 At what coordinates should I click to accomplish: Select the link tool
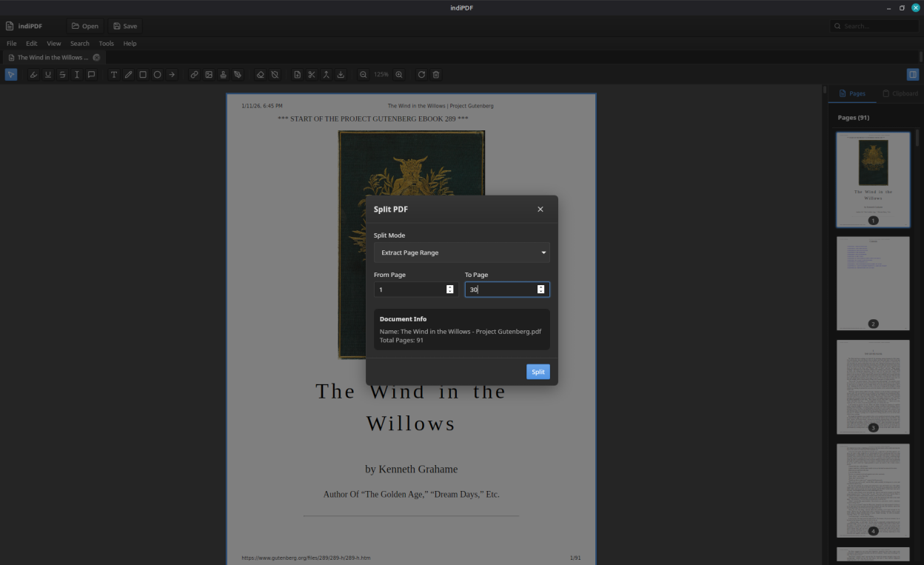tap(194, 75)
